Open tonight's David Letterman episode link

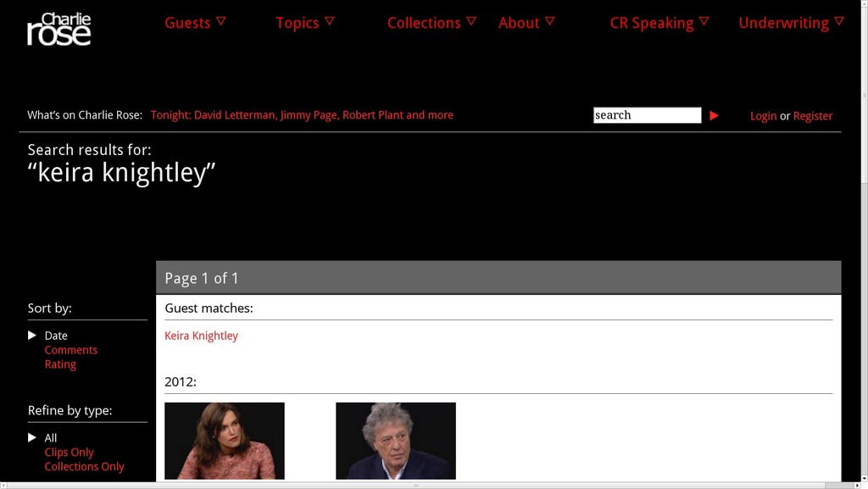pyautogui.click(x=302, y=115)
